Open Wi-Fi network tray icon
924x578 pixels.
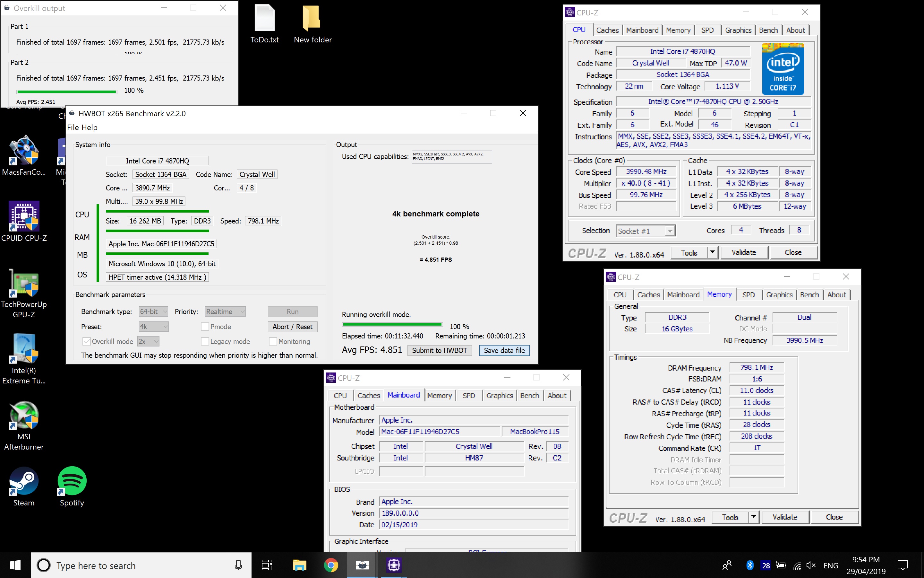click(797, 565)
